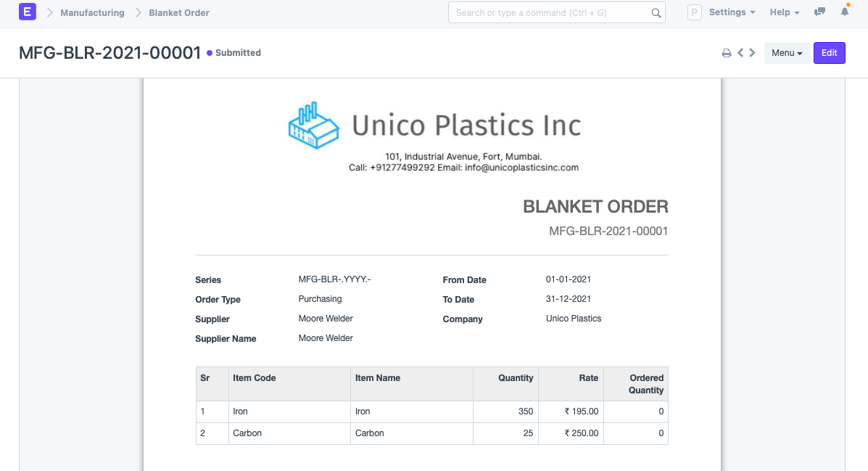The image size is (868, 471).
Task: Go to previous document arrow
Action: 740,53
